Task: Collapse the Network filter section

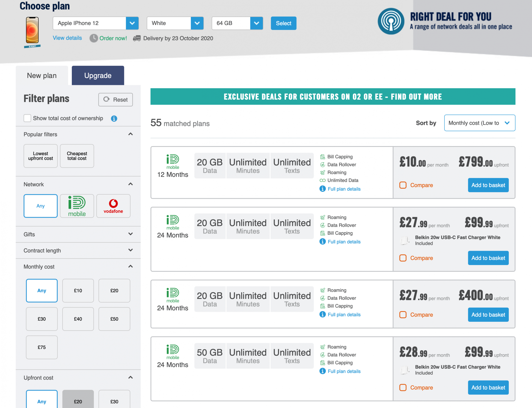Action: point(130,184)
